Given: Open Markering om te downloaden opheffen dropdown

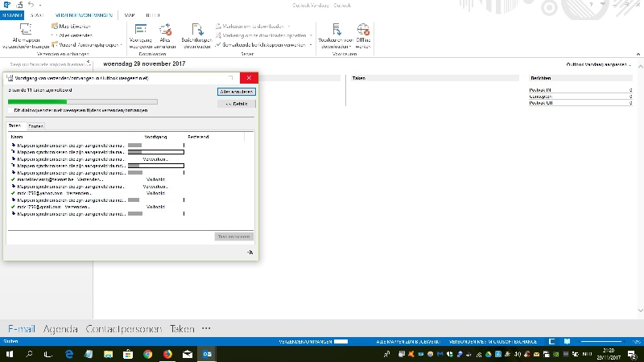Looking at the screenshot, I should coord(264,35).
